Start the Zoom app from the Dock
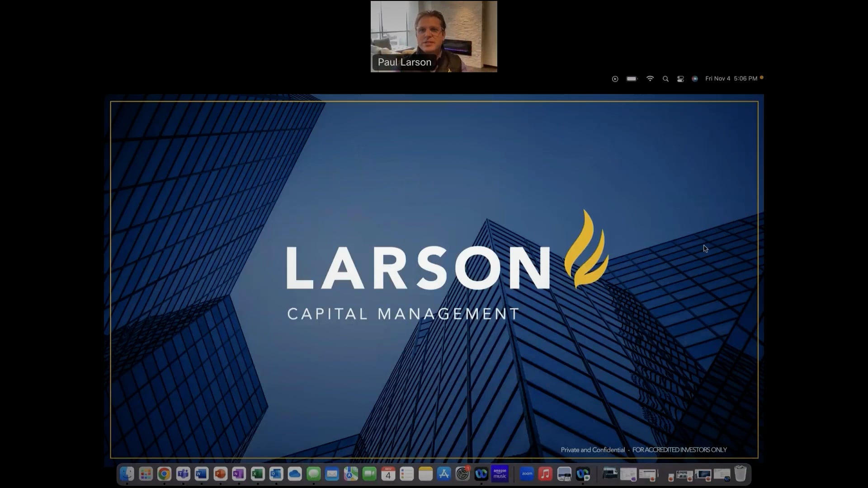 (x=527, y=474)
